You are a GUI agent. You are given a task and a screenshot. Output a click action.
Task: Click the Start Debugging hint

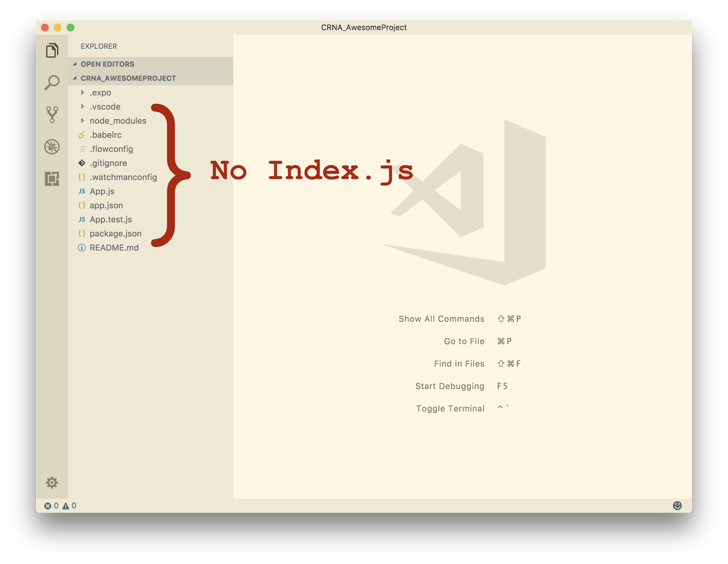point(450,386)
